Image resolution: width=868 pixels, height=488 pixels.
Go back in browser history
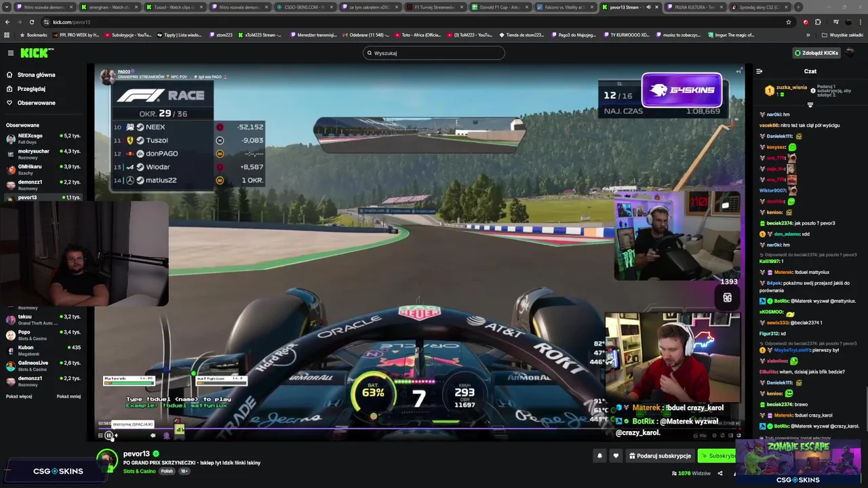[7, 22]
